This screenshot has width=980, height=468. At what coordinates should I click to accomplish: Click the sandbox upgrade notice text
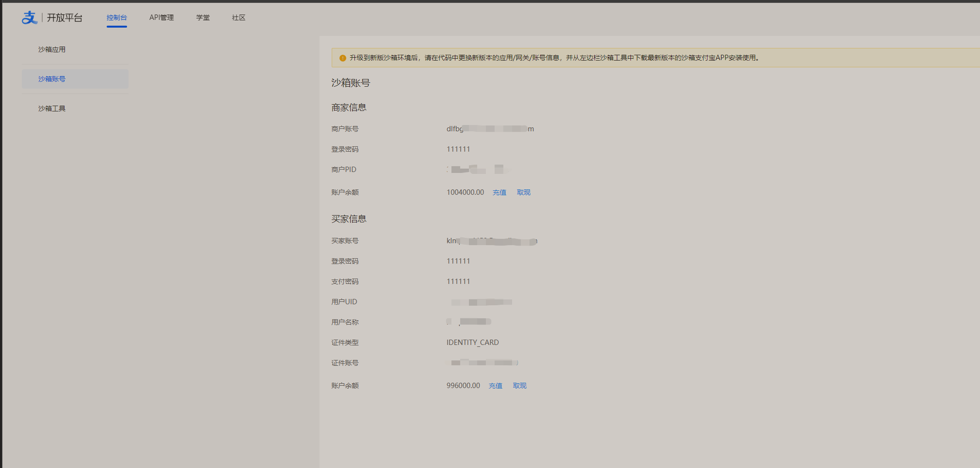pos(554,58)
